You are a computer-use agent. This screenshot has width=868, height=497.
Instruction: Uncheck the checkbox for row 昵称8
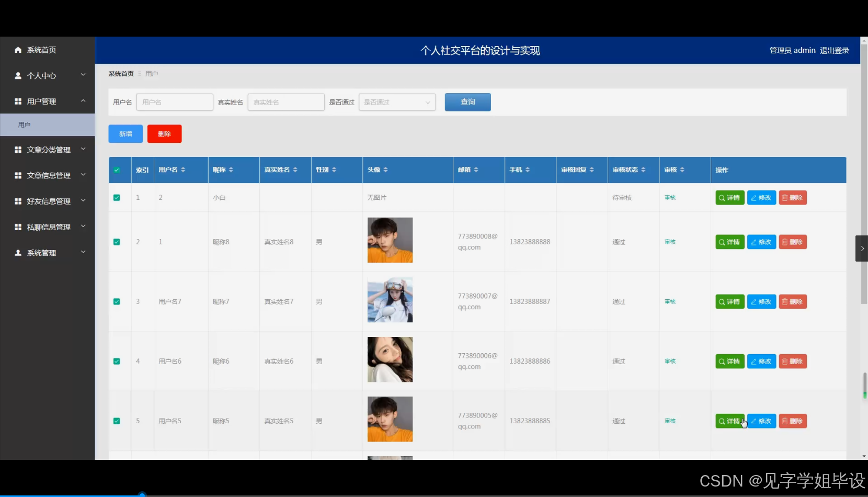click(x=117, y=242)
